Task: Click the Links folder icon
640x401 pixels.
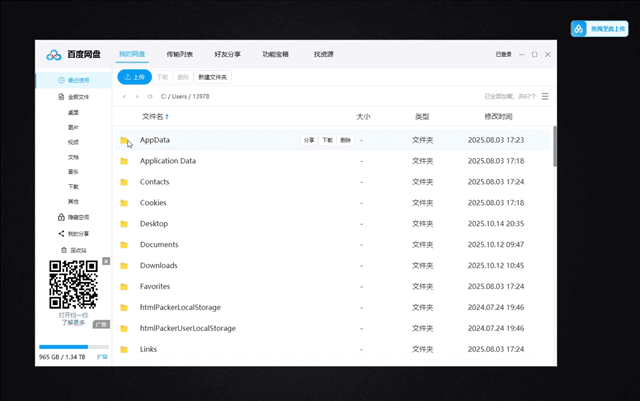Action: (x=124, y=350)
